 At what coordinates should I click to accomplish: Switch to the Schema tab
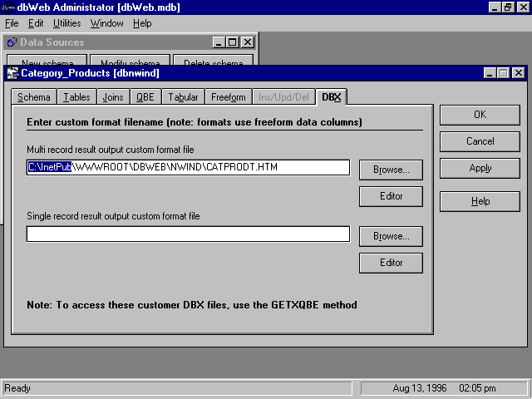34,97
